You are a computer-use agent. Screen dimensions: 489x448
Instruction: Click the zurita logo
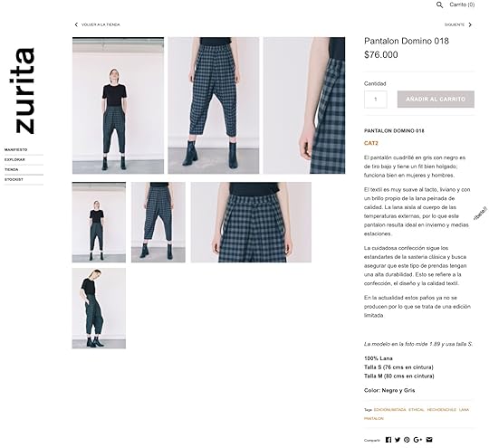click(x=25, y=91)
